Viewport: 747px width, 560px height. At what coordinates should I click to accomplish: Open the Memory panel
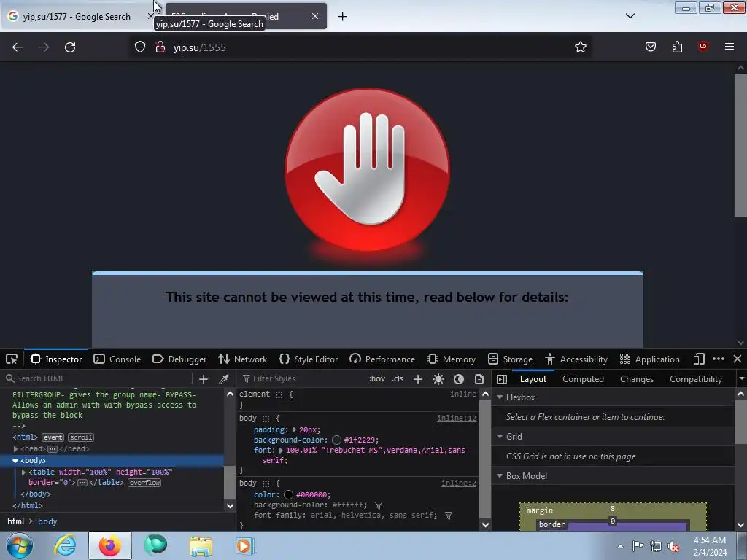coord(452,359)
